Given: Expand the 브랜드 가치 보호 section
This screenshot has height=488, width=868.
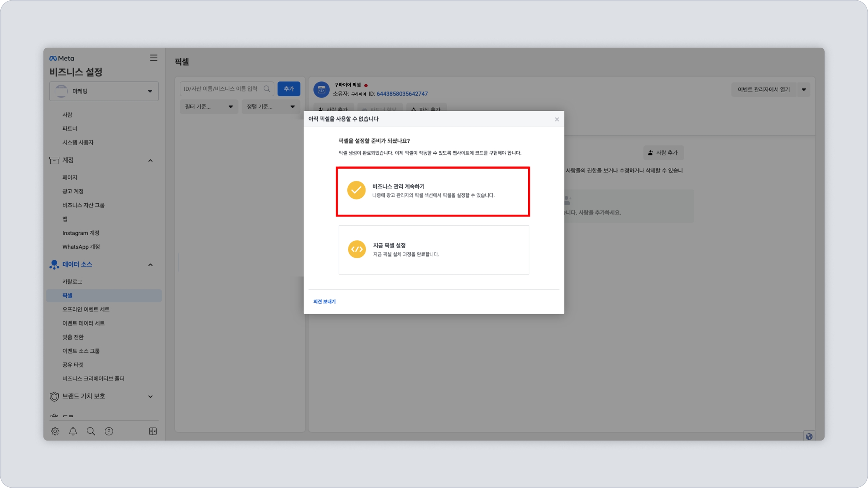Looking at the screenshot, I should click(150, 396).
